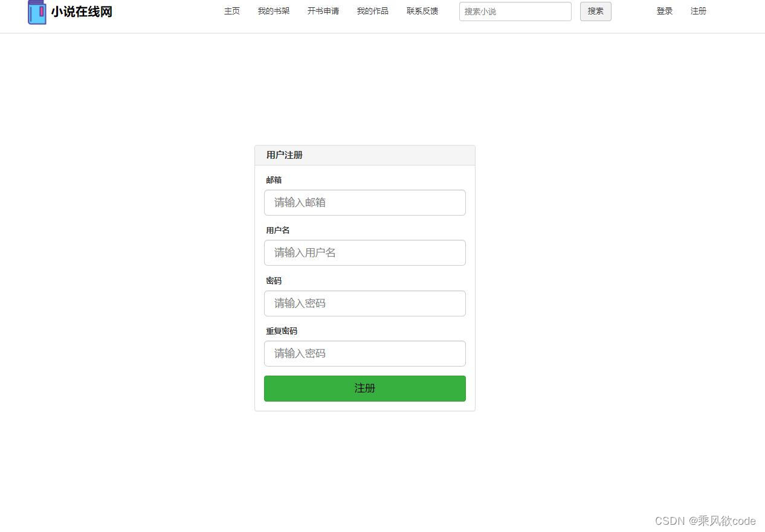765x532 pixels.
Task: Visit 联系反馈 feedback page
Action: point(422,11)
